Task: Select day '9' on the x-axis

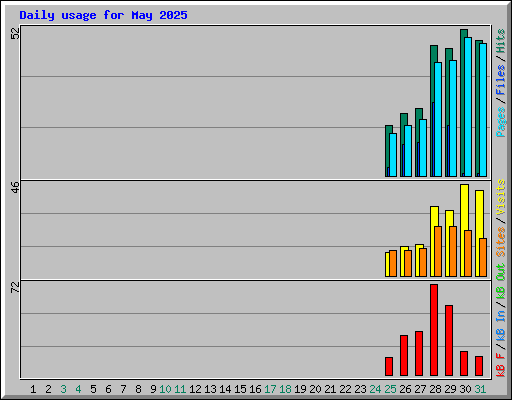Action: [153, 389]
